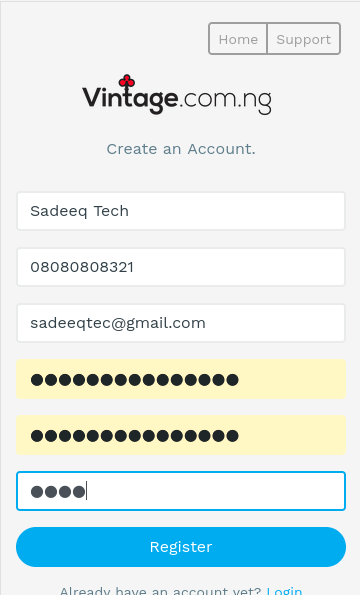This screenshot has height=595, width=360.
Task: Click into the email address field
Action: 181,323
